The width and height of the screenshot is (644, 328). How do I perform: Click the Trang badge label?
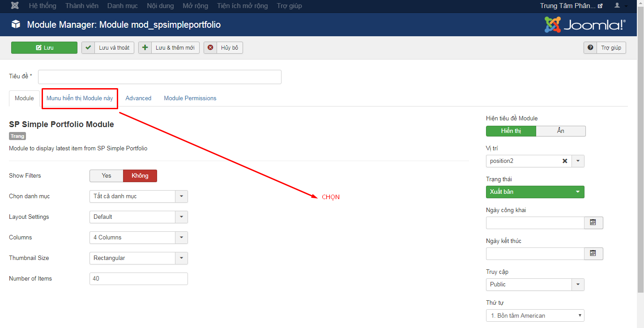click(17, 136)
